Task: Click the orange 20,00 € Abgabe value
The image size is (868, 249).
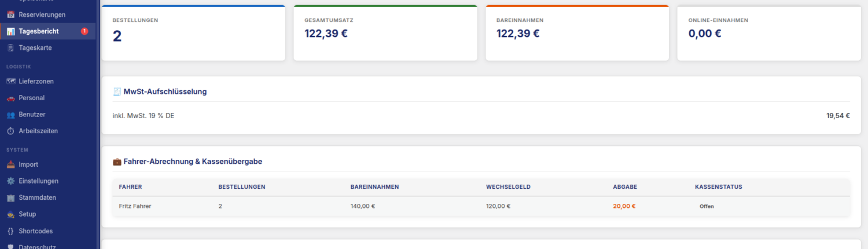Action: [x=624, y=206]
